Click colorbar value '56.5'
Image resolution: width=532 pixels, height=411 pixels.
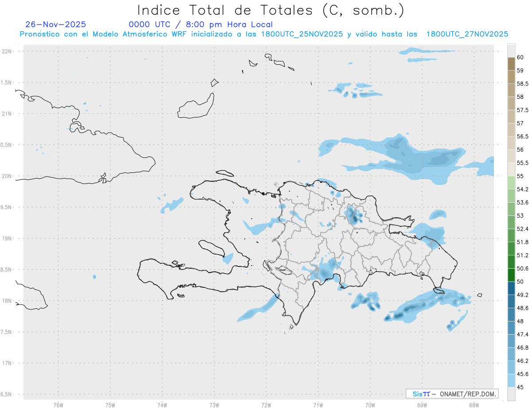(x=523, y=136)
